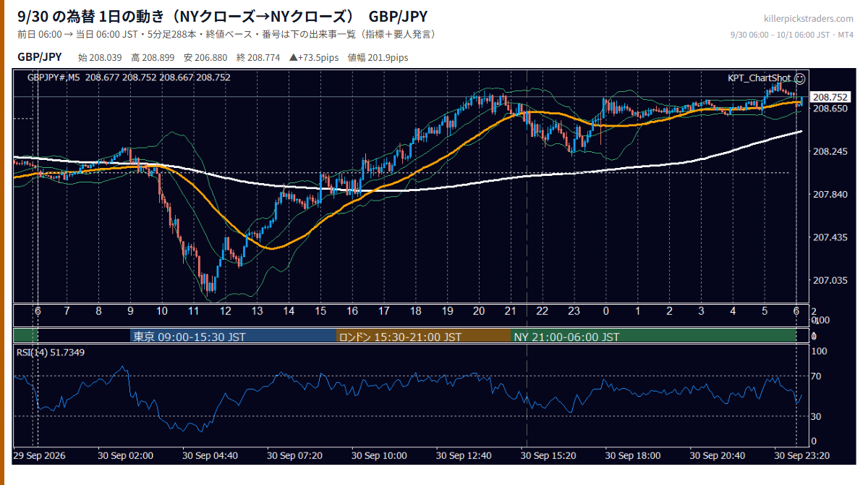Select the NY 21:00-06:00 JST session bar
The height and width of the screenshot is (485, 868).
click(x=653, y=337)
